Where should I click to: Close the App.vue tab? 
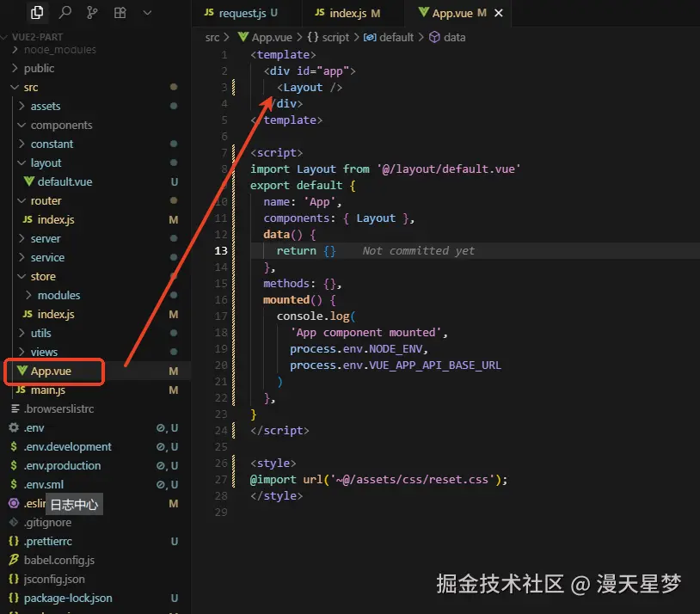(499, 13)
